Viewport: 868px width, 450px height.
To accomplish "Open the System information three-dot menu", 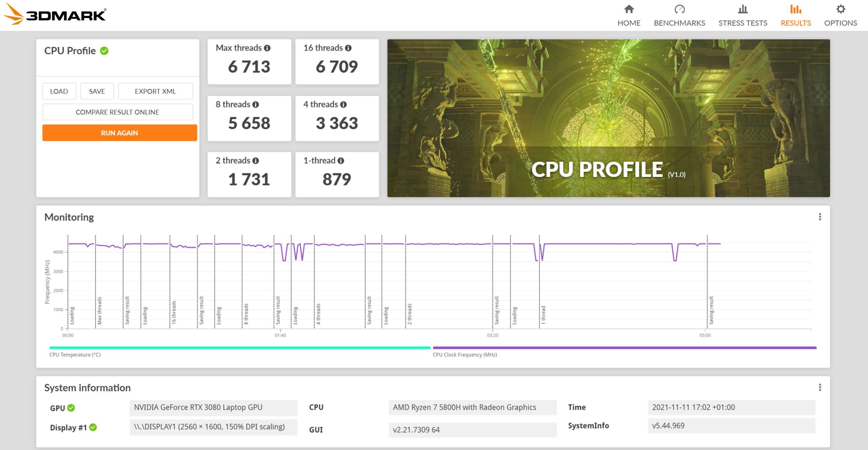I will pos(820,387).
